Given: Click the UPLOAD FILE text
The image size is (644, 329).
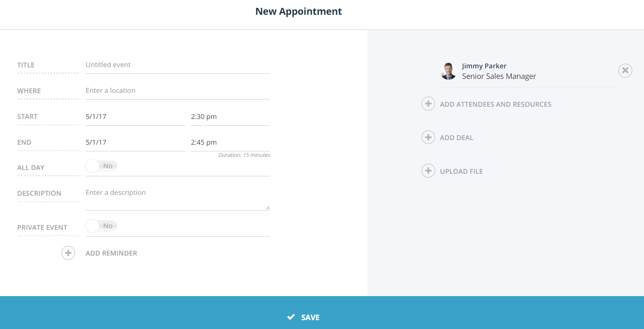Looking at the screenshot, I should 461,171.
